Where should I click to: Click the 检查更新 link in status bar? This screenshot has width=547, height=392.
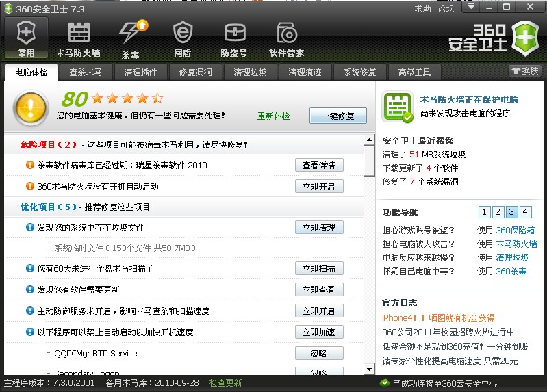[x=225, y=383]
